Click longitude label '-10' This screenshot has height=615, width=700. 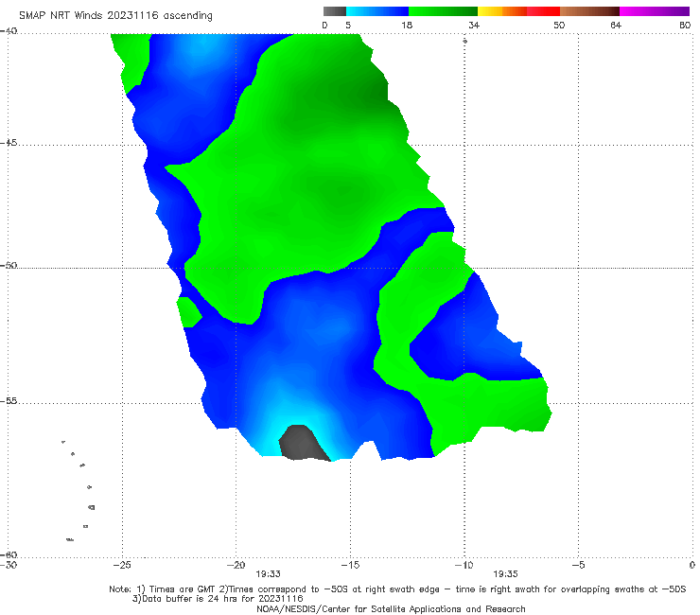[464, 566]
